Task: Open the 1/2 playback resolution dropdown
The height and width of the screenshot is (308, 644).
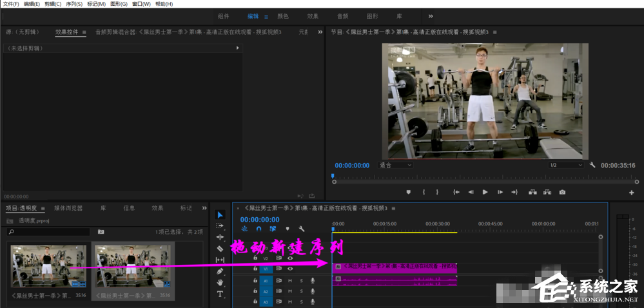Action: coord(565,165)
